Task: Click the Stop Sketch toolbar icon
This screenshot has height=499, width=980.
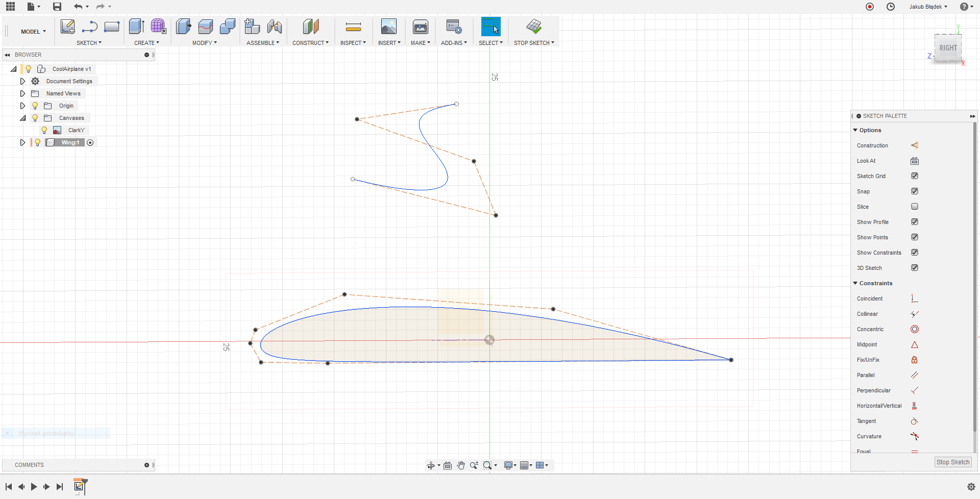Action: (x=534, y=27)
